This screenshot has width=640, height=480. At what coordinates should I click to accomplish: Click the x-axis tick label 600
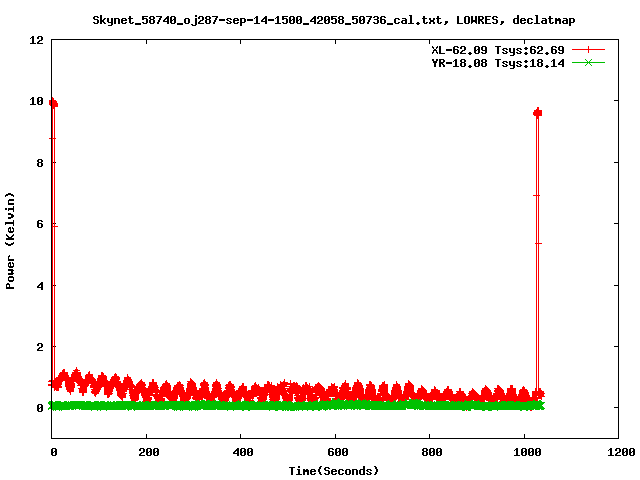(x=337, y=452)
